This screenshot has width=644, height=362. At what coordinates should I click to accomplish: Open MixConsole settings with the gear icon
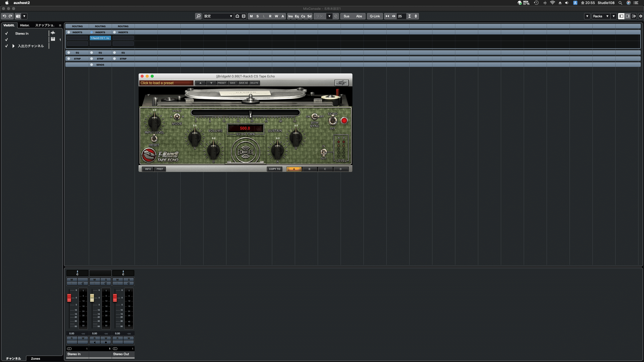point(640,16)
